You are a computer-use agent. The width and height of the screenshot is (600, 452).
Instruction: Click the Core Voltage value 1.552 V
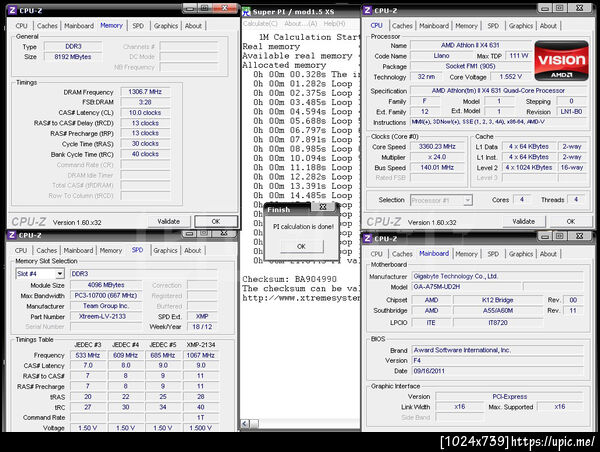tap(510, 77)
